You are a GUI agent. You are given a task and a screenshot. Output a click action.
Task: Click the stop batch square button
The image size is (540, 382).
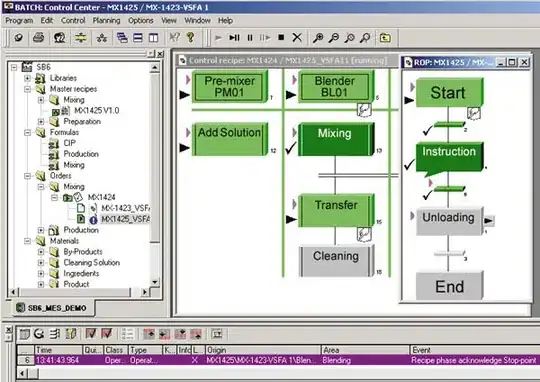tap(281, 37)
